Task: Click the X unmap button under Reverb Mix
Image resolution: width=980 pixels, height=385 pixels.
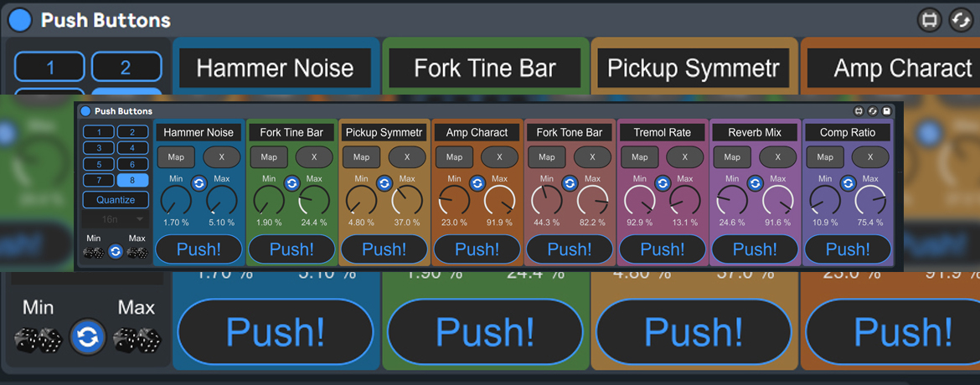Action: (x=777, y=157)
